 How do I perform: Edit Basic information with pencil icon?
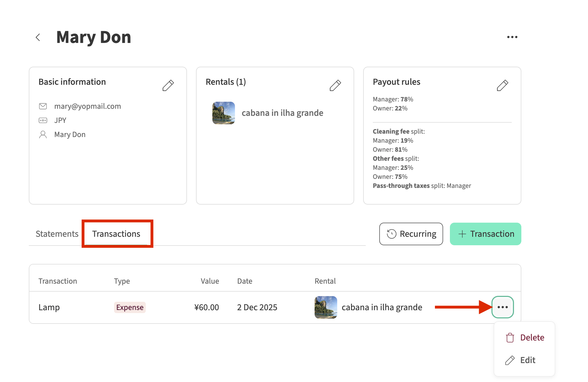(168, 85)
